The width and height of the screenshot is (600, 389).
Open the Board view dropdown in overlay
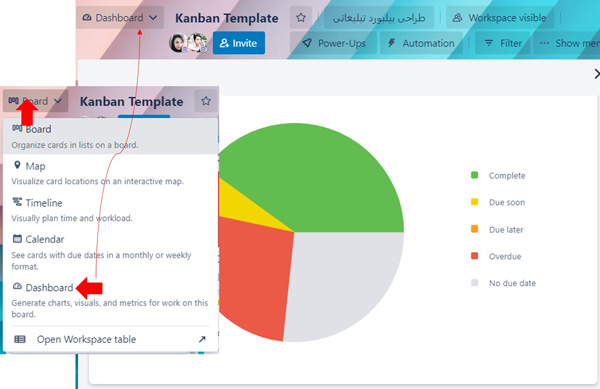36,101
